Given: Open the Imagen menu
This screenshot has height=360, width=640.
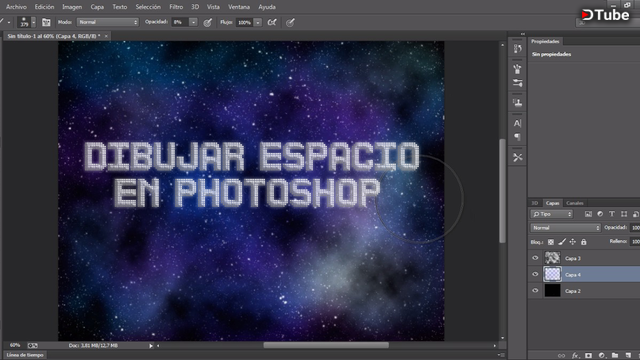Looking at the screenshot, I should point(72,7).
